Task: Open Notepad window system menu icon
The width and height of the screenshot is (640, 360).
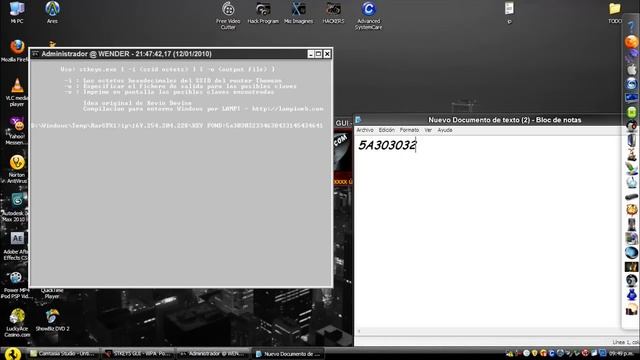Action: pos(358,120)
